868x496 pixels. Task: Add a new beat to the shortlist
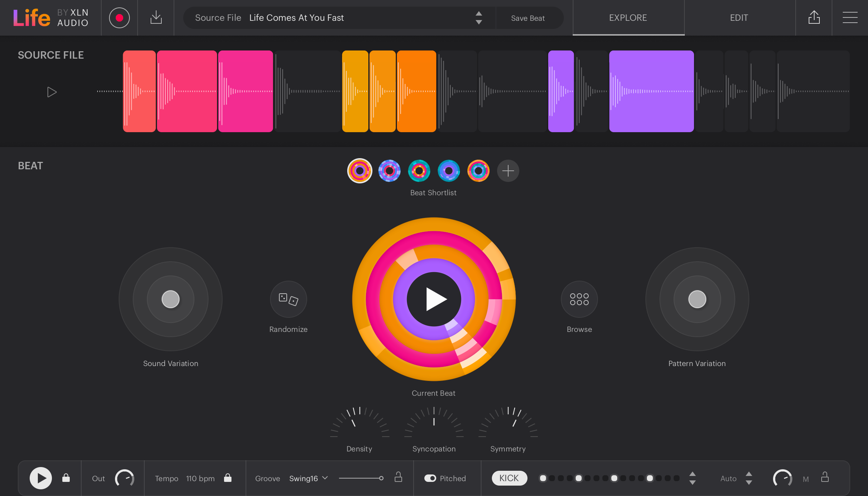508,171
